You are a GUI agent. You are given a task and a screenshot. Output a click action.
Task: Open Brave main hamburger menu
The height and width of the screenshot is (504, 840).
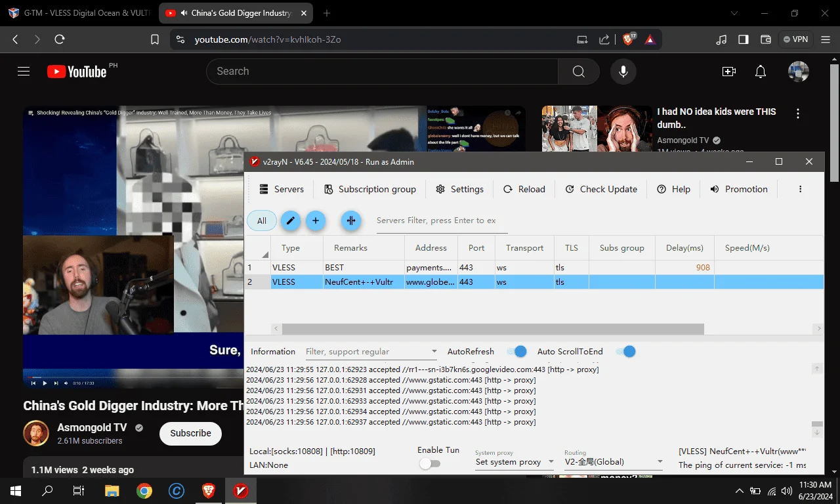pos(825,39)
